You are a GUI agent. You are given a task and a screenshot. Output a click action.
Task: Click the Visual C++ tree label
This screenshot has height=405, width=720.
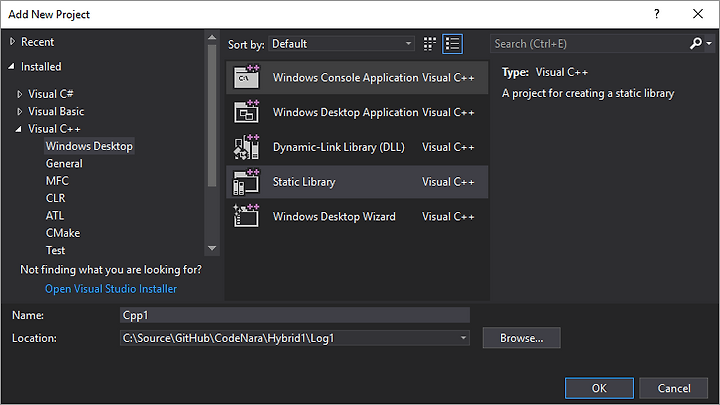(x=54, y=129)
